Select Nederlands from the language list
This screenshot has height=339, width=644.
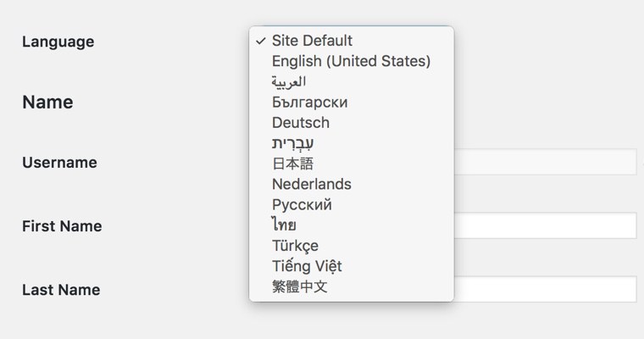coord(311,184)
